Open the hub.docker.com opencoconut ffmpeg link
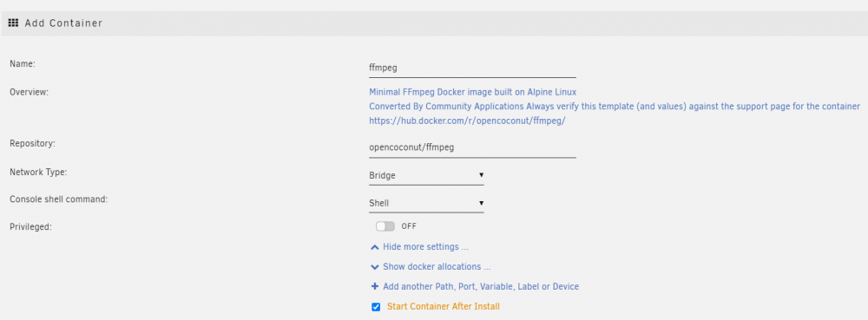This screenshot has height=320, width=868. tap(467, 121)
